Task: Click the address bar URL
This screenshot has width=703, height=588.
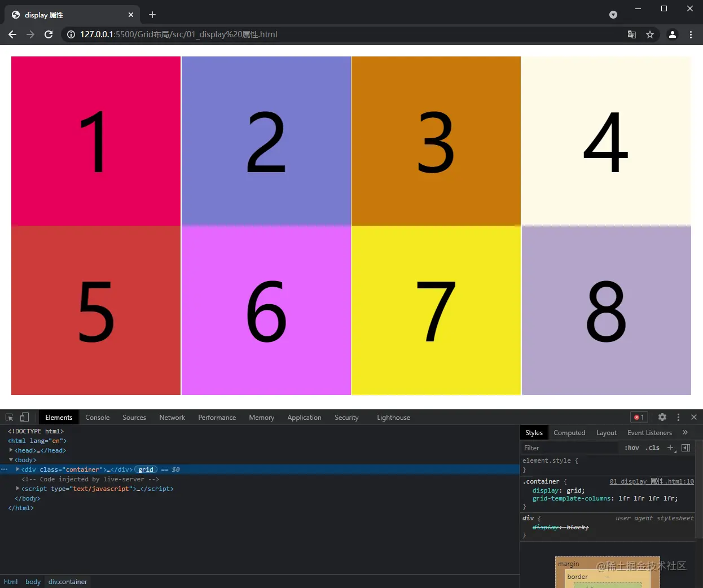Action: [179, 34]
